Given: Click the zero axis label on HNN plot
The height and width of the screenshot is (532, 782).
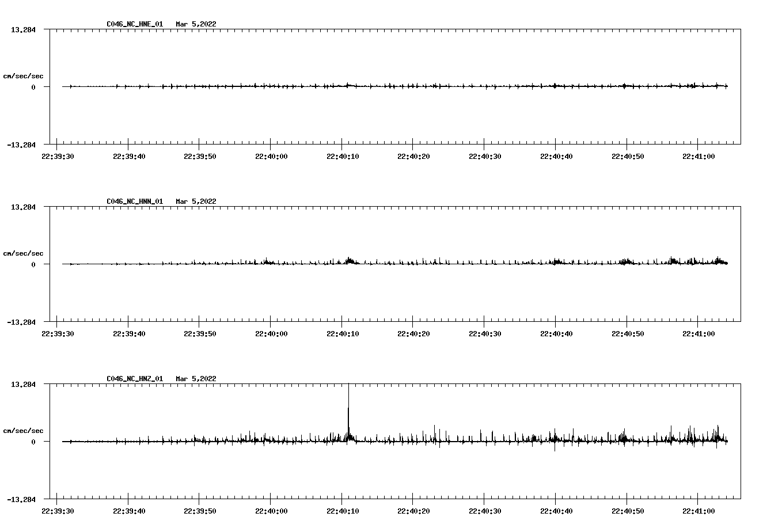Looking at the screenshot, I should [x=33, y=264].
